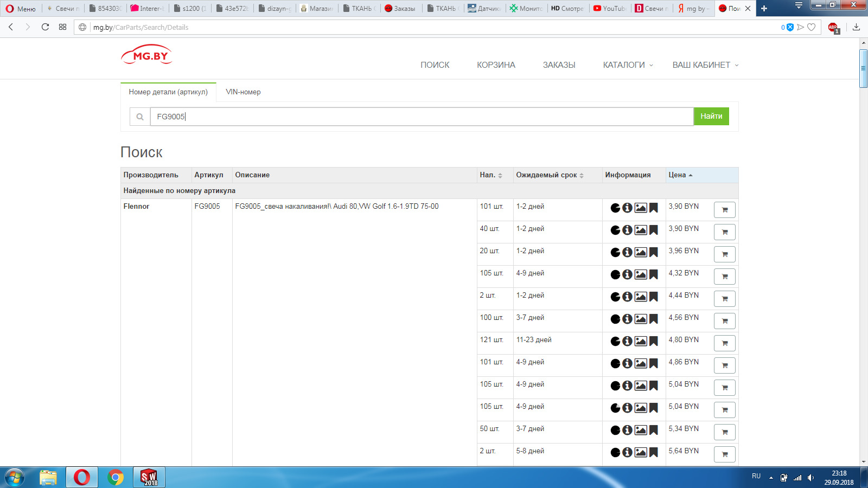The height and width of the screenshot is (488, 868).
Task: Open info icon for the 3,96 BYN offer
Action: click(627, 252)
